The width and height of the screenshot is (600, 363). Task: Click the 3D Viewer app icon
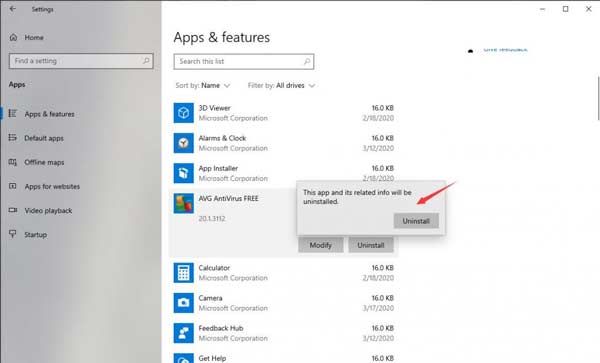(184, 113)
